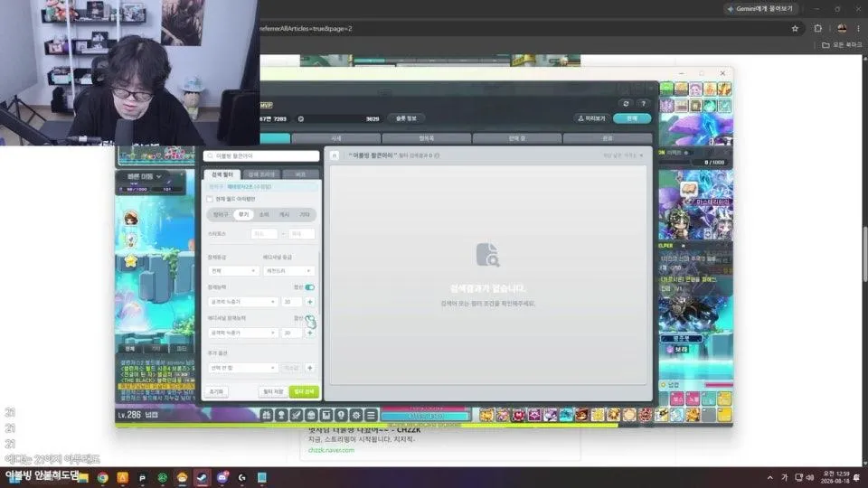The width and height of the screenshot is (868, 488).
Task: Open the 시세 tab
Action: pyautogui.click(x=336, y=138)
